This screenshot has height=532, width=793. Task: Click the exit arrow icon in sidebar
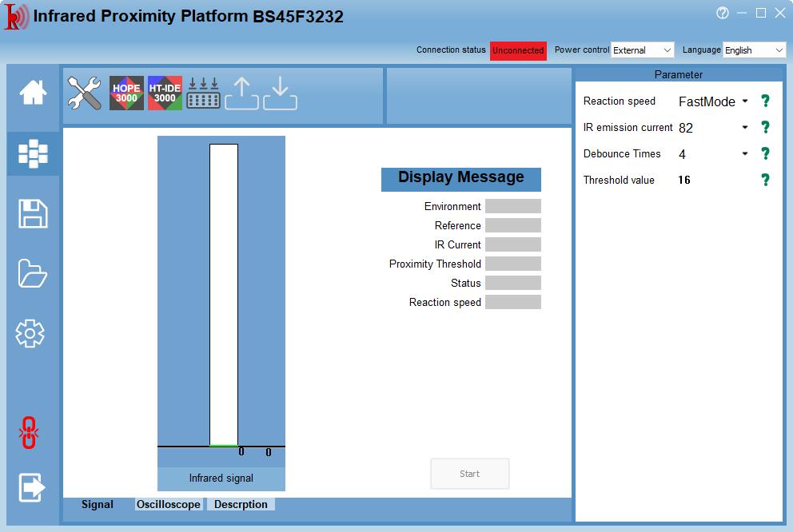[x=32, y=486]
